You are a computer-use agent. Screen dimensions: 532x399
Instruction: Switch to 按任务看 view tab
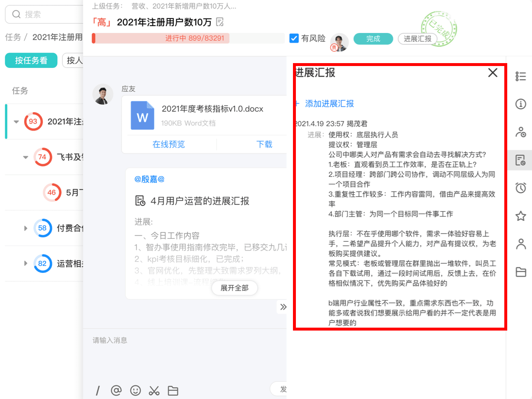point(31,60)
